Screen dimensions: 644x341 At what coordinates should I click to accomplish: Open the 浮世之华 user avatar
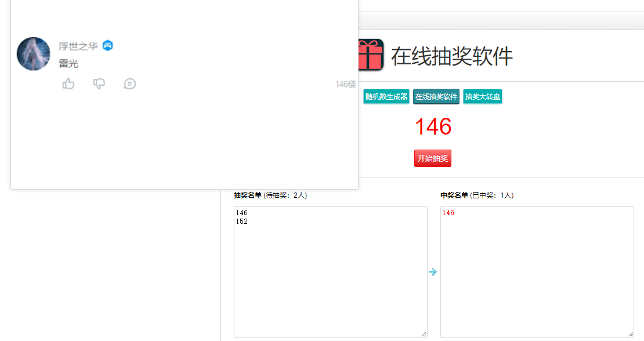33,54
